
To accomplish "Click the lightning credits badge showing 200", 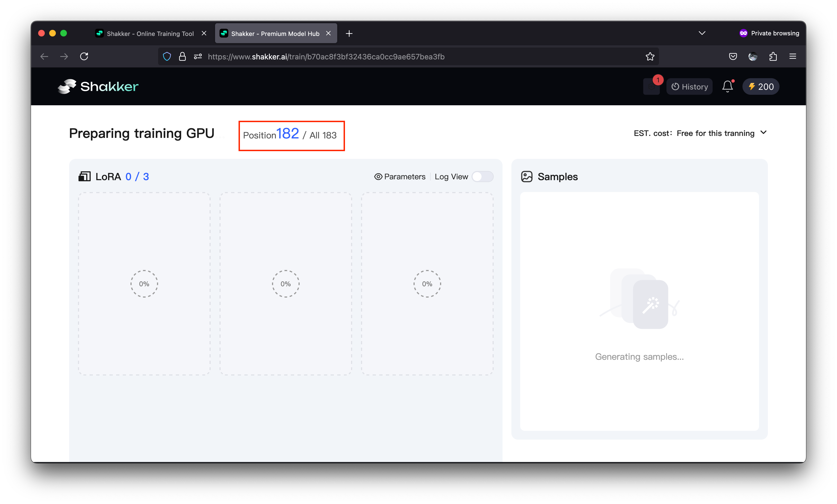I will pyautogui.click(x=760, y=86).
